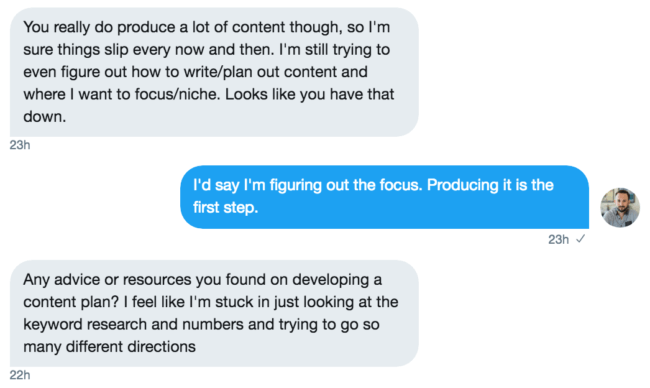The width and height of the screenshot is (650, 388).
Task: Click 'Looks like you have that' phrase
Action: point(310,95)
